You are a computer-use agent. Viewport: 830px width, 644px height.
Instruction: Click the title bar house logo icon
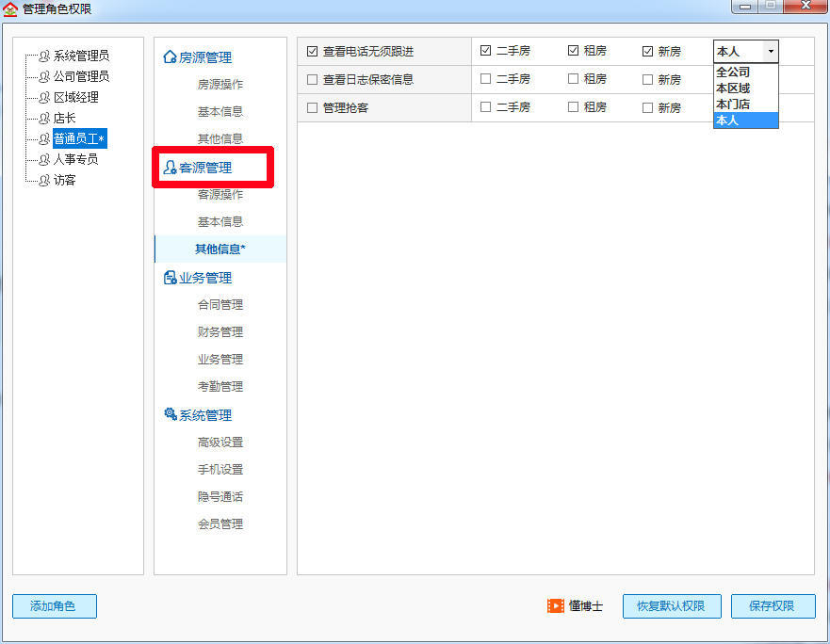click(9, 8)
